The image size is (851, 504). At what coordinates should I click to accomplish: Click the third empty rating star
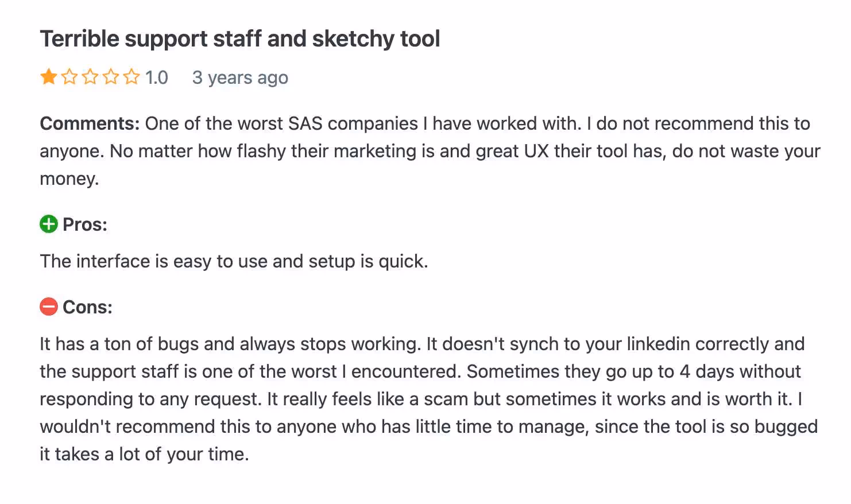click(x=90, y=76)
